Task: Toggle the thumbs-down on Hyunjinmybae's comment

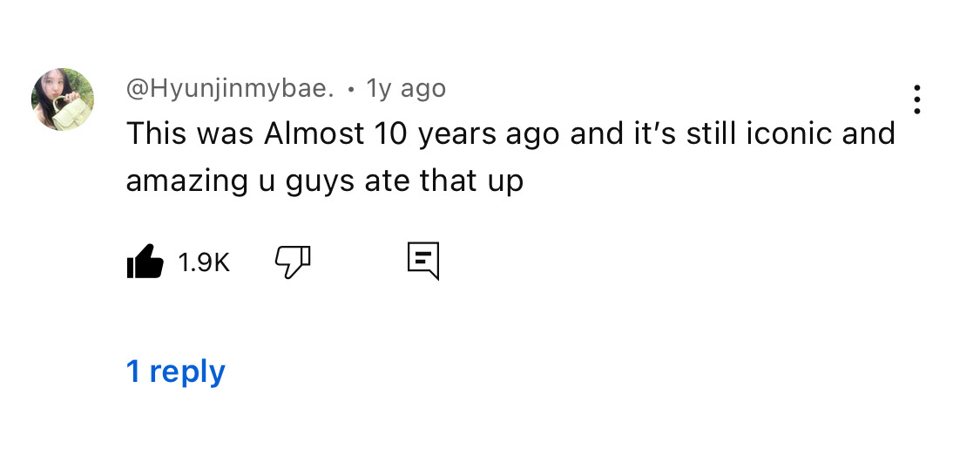Action: click(x=293, y=261)
